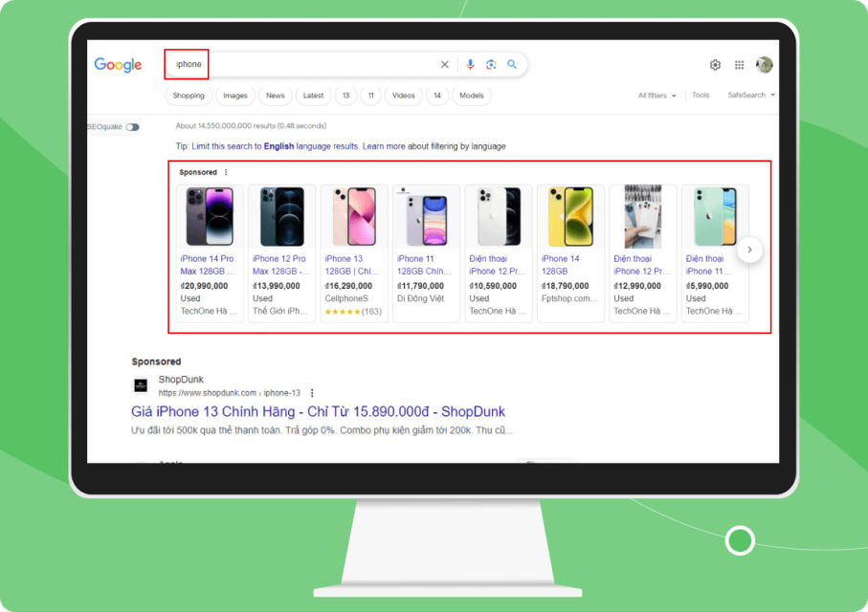This screenshot has width=868, height=612.
Task: Choose the Latest filter chip
Action: pyautogui.click(x=313, y=96)
